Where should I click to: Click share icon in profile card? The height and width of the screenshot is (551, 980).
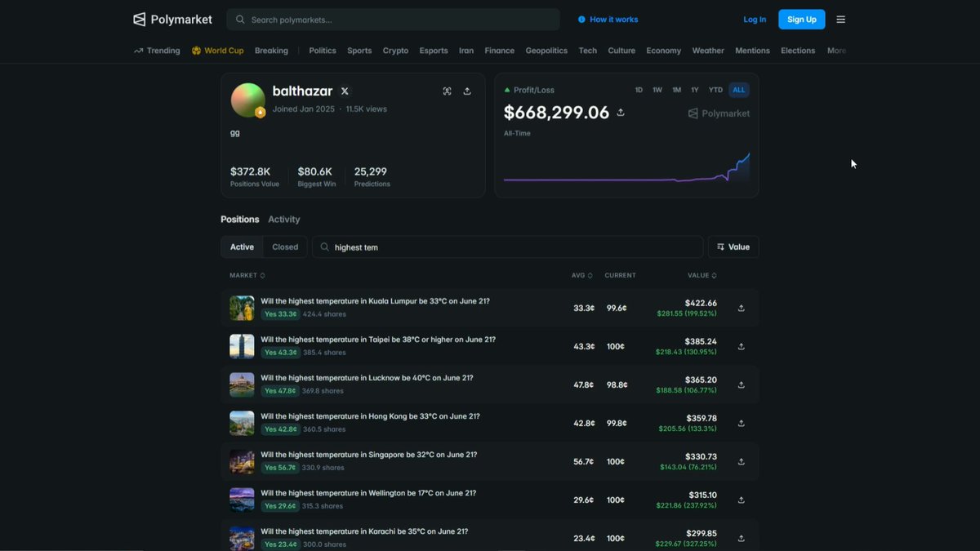tap(467, 91)
